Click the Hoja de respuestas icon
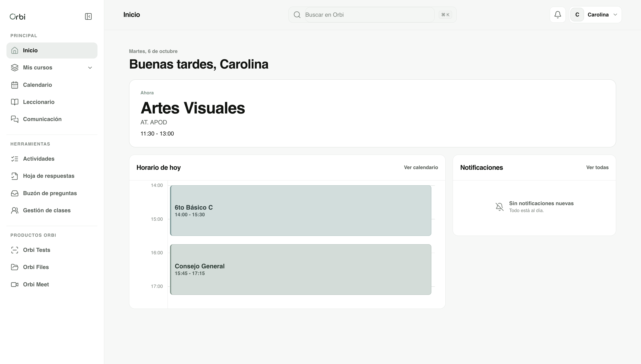This screenshot has height=364, width=641. click(15, 176)
